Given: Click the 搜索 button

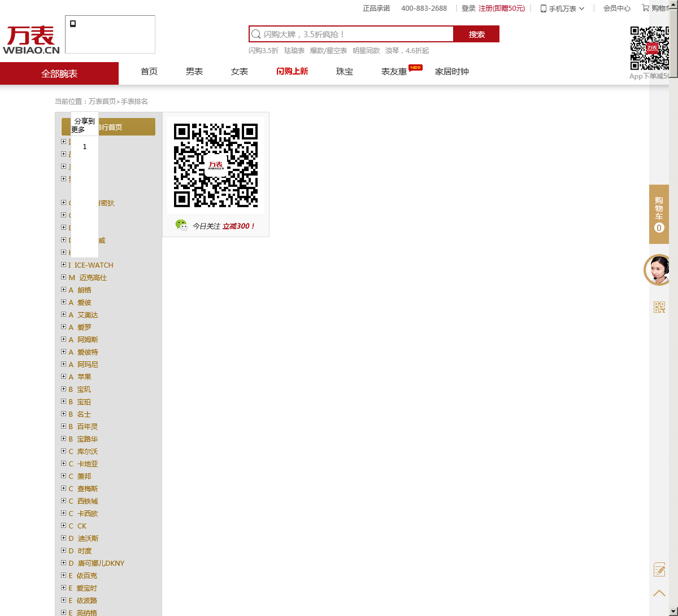Looking at the screenshot, I should tap(476, 34).
